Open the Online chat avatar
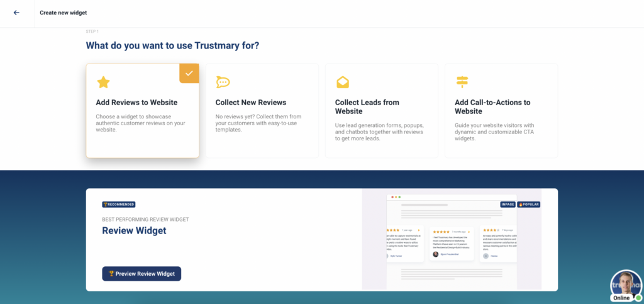This screenshot has width=644, height=304. coord(626,286)
